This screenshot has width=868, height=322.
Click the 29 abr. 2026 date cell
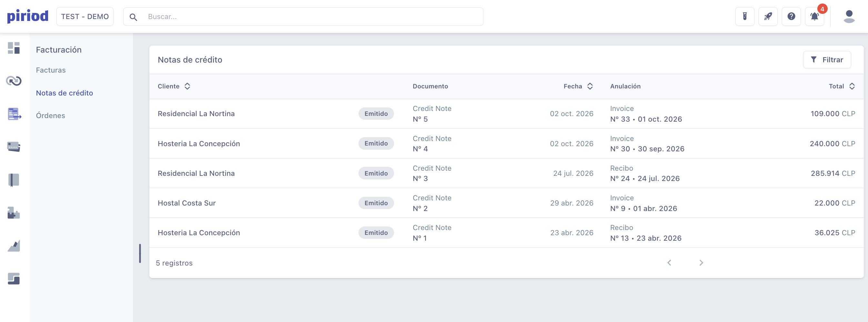571,203
